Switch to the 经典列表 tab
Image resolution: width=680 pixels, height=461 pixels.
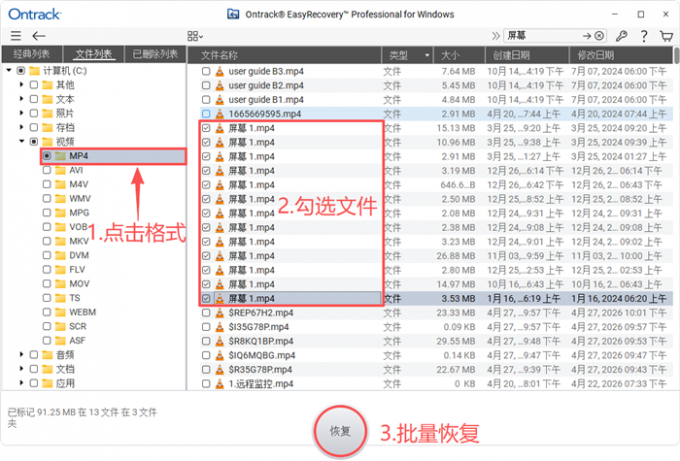[x=32, y=54]
